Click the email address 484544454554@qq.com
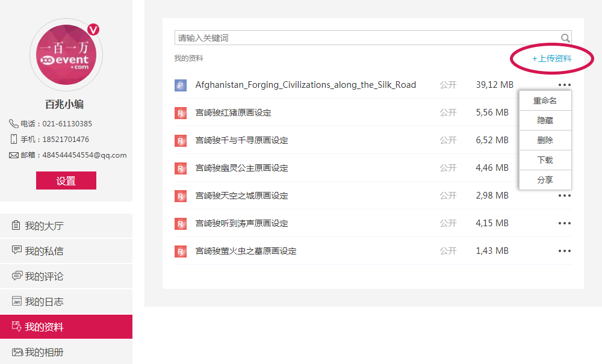This screenshot has height=364, width=602. 84,155
